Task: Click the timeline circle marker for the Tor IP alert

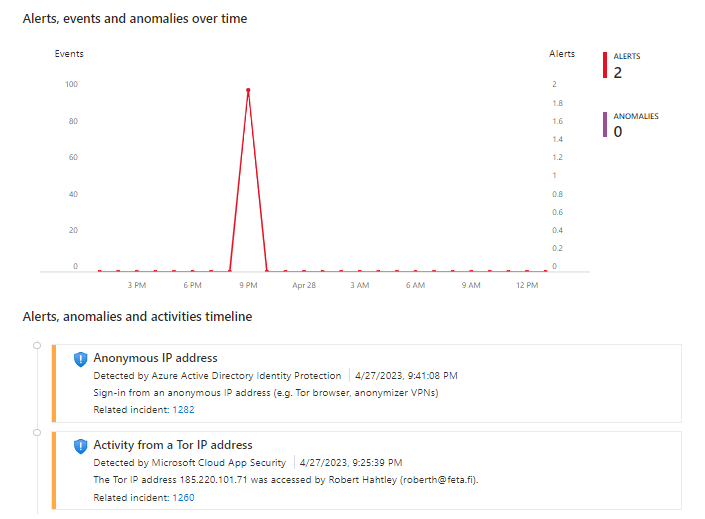Action: (x=37, y=433)
